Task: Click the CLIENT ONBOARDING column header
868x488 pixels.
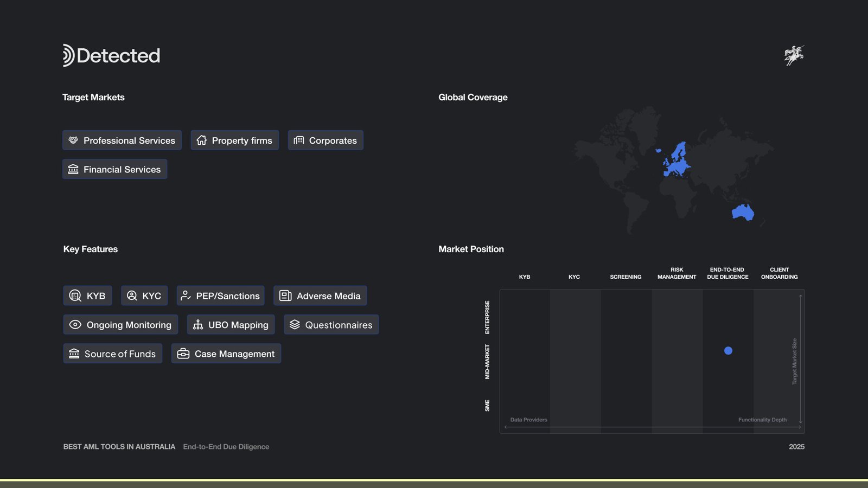Action: (779, 273)
